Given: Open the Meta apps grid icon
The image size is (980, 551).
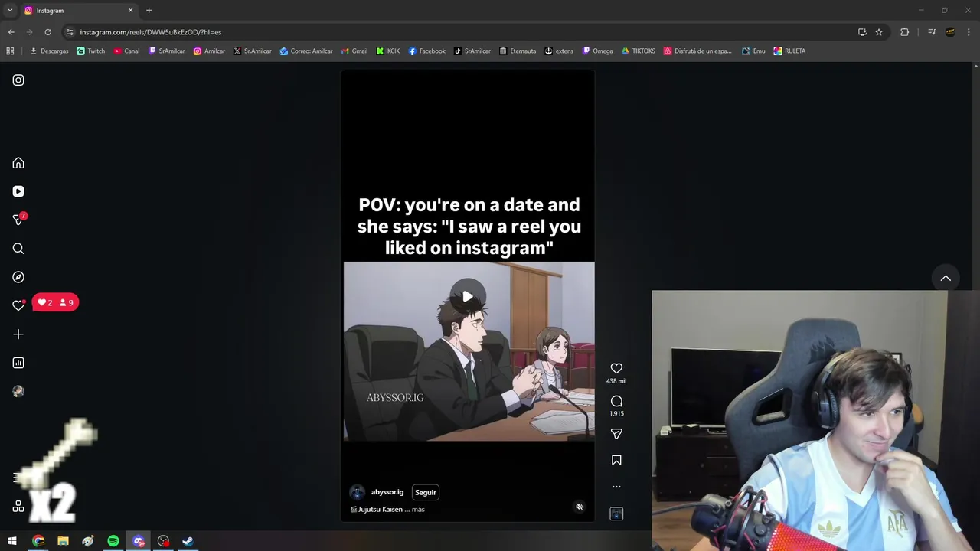Looking at the screenshot, I should (18, 507).
